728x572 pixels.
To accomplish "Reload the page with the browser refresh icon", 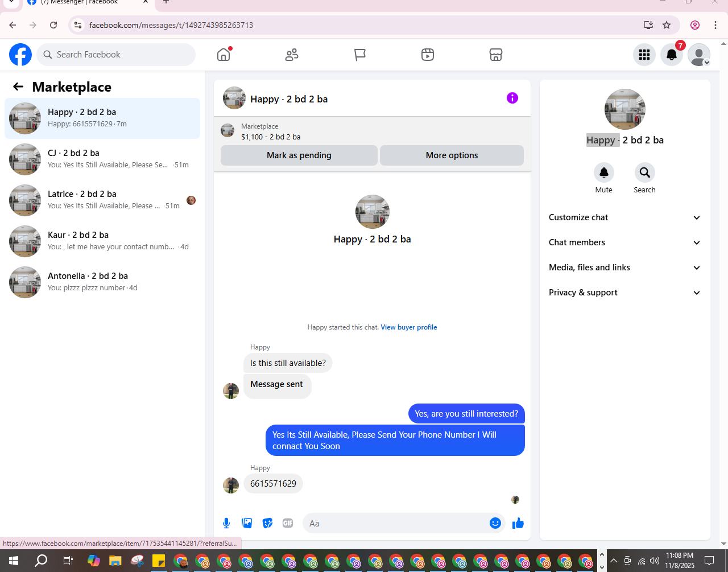I will click(53, 25).
